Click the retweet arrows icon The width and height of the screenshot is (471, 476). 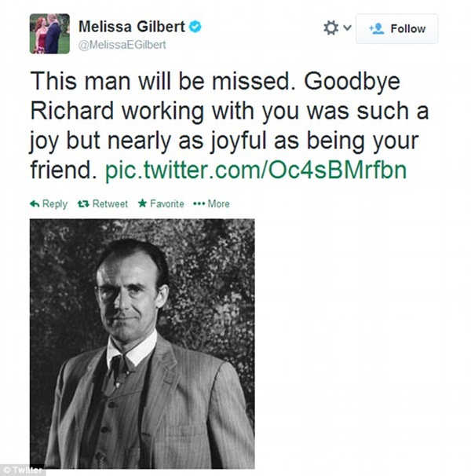click(83, 204)
